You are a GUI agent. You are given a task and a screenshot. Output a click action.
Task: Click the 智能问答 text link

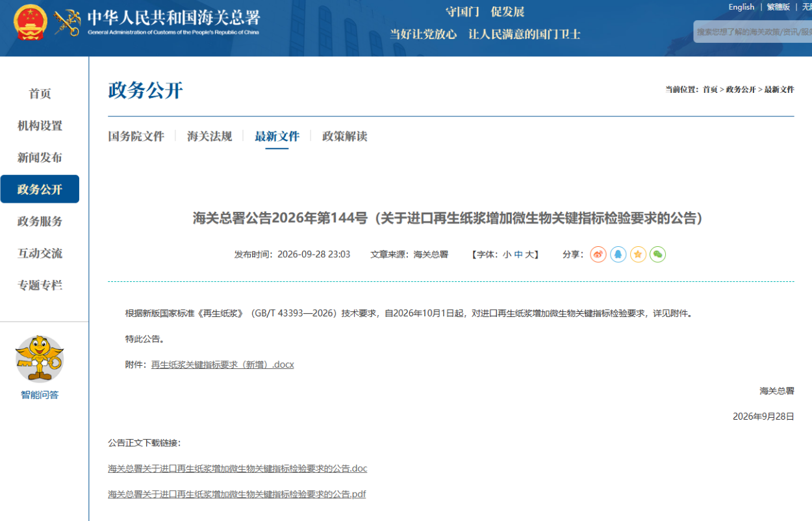40,394
